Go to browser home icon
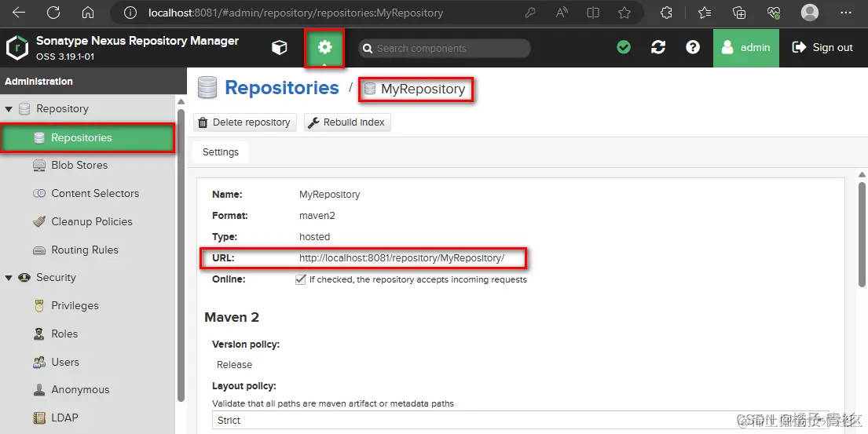Viewport: 868px width, 434px height. [x=87, y=13]
